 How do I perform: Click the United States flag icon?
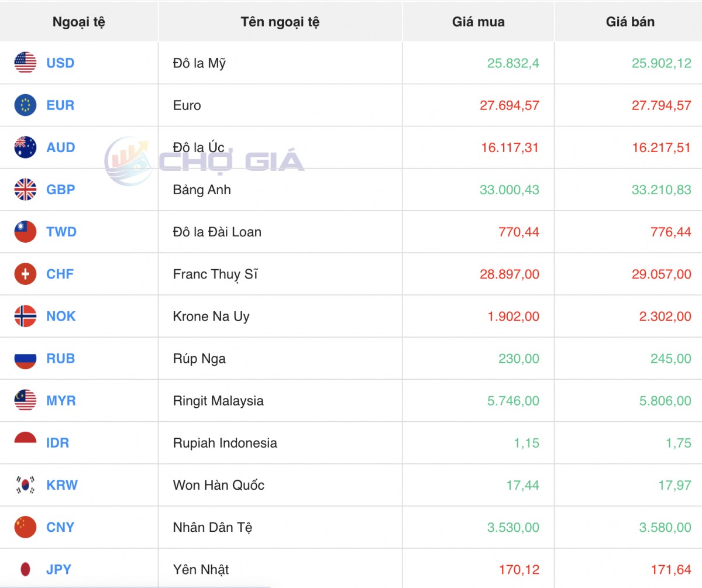coord(25,63)
